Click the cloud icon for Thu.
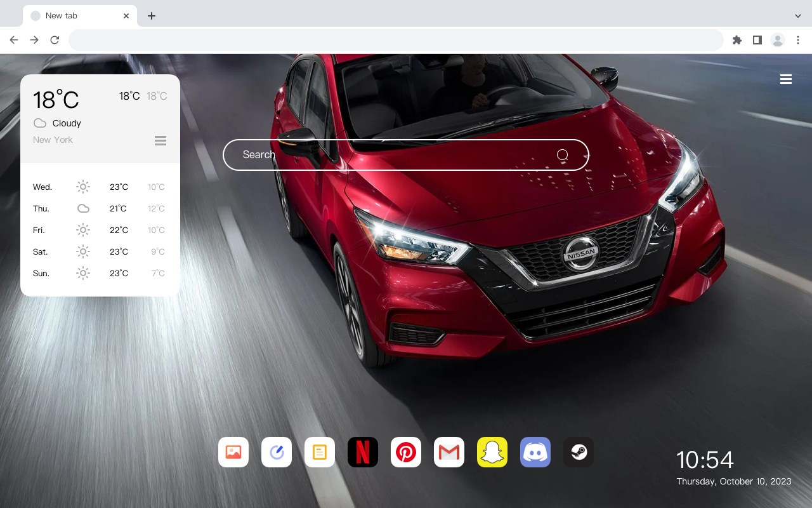 (83, 208)
